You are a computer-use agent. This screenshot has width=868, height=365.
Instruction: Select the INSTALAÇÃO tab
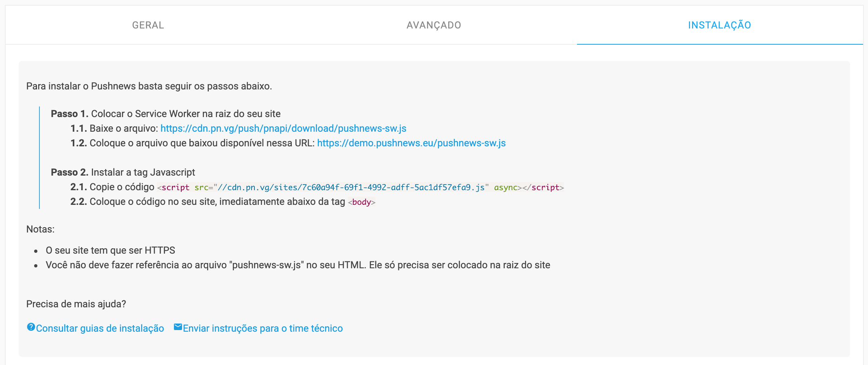720,25
